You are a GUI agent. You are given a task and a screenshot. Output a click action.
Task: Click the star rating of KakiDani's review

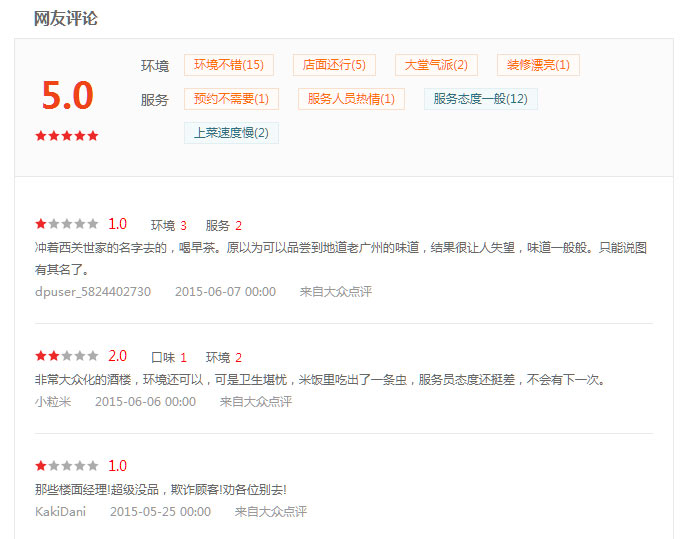tap(67, 465)
